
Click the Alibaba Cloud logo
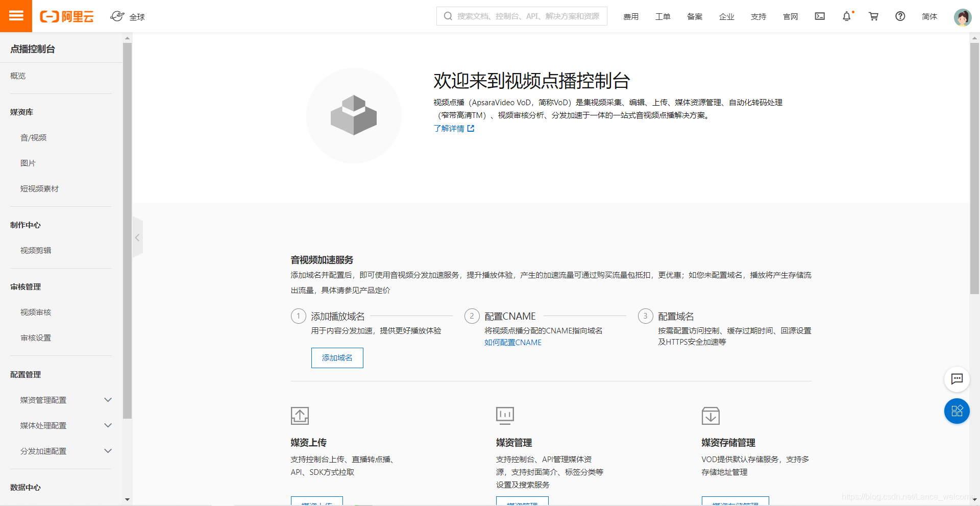[x=67, y=17]
